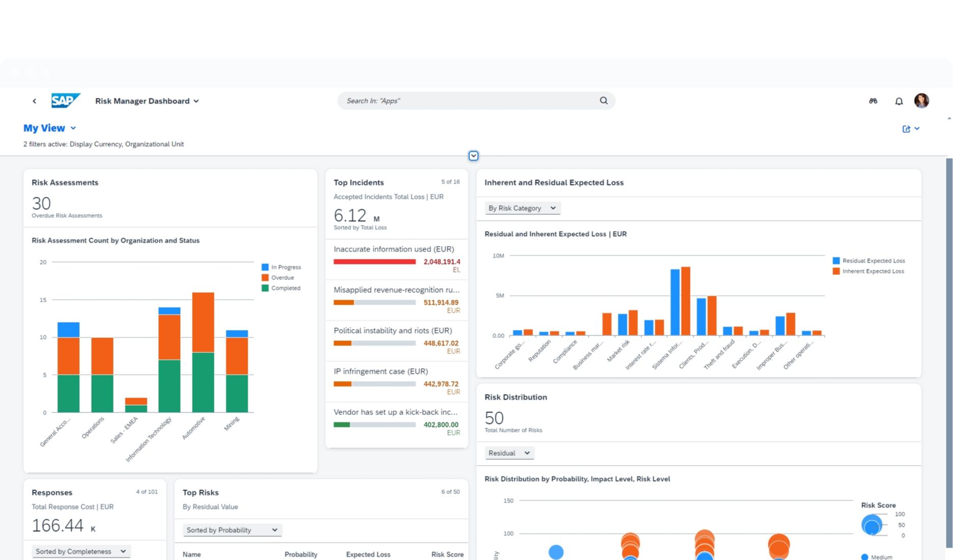
Task: Toggle the Overdue legend entry
Action: [x=277, y=278]
